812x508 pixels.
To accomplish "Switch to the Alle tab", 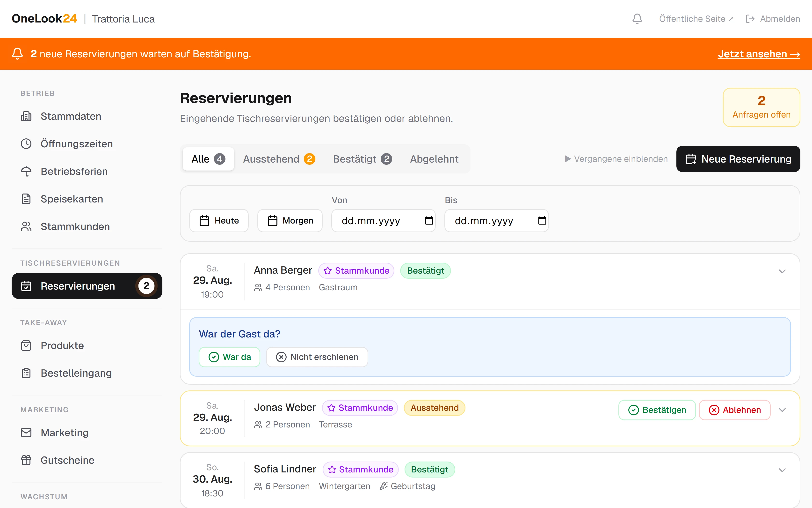I will 208,159.
